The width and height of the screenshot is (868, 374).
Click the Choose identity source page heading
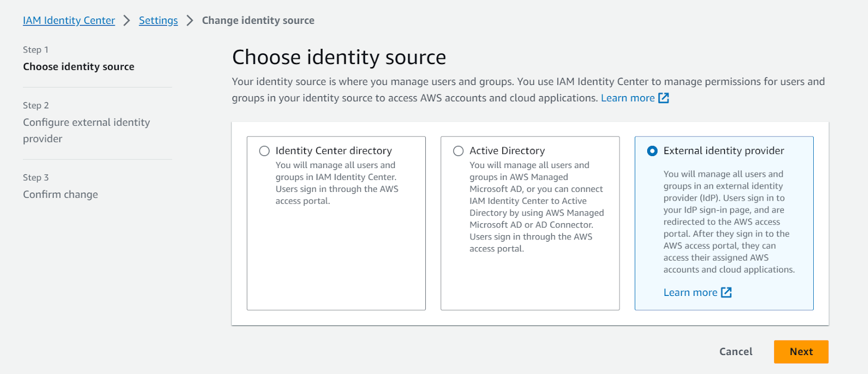339,57
